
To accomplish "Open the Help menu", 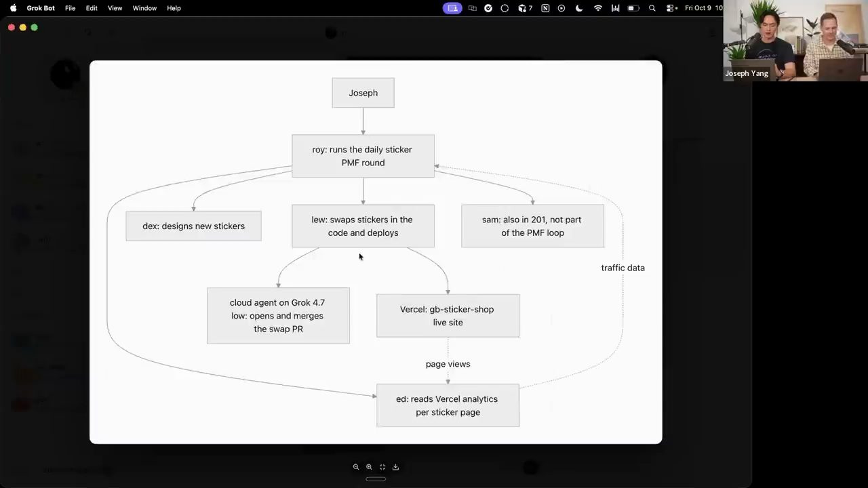I will point(174,8).
